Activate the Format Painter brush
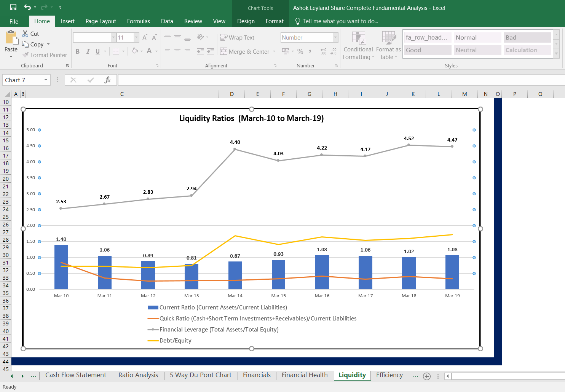The image size is (565, 392). (x=26, y=55)
